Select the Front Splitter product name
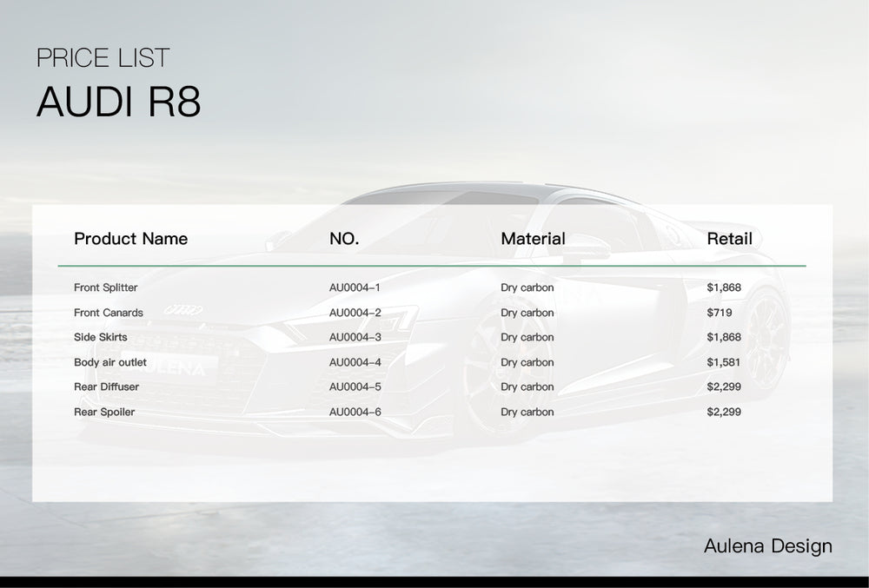Viewport: 869px width, 588px height. (105, 287)
